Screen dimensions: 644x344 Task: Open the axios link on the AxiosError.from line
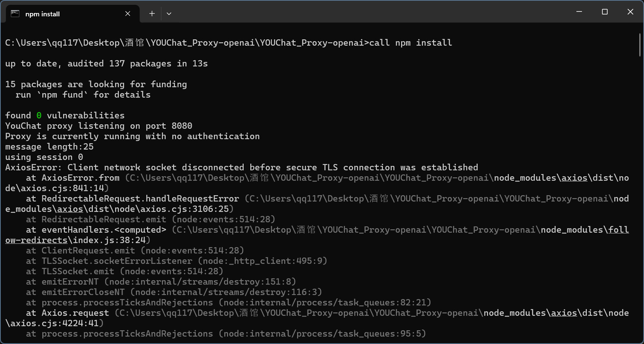click(x=574, y=178)
